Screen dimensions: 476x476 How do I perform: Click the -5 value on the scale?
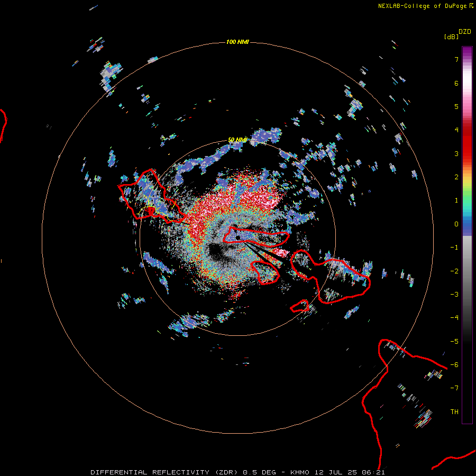[454, 342]
